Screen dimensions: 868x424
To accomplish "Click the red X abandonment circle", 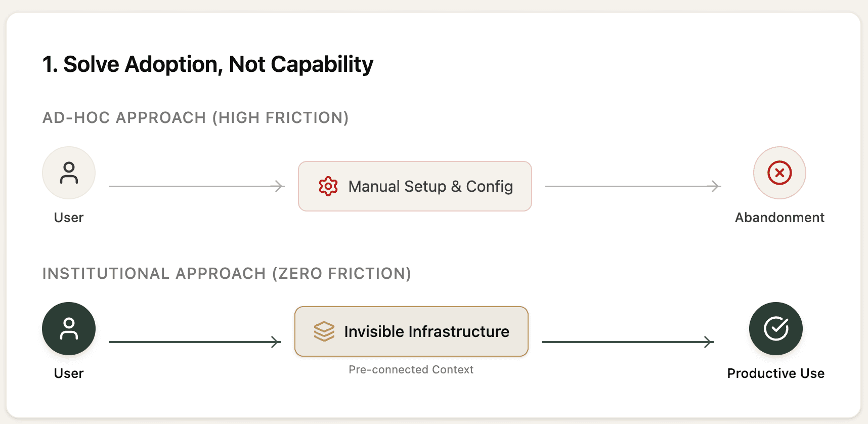I will 779,173.
